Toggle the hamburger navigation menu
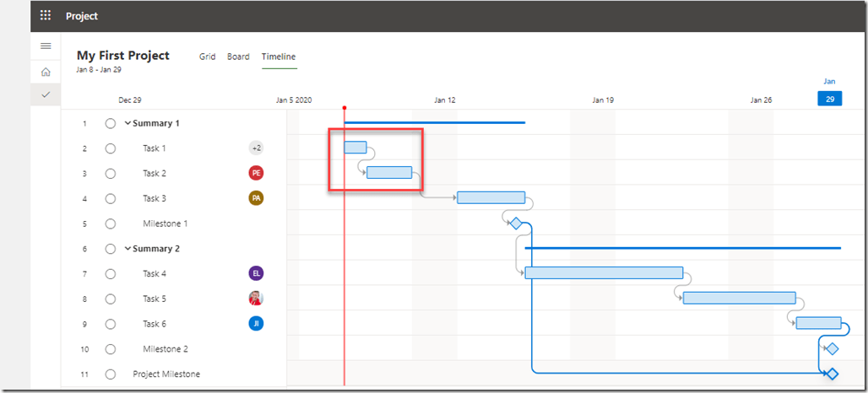This screenshot has height=393, width=868. [46, 46]
